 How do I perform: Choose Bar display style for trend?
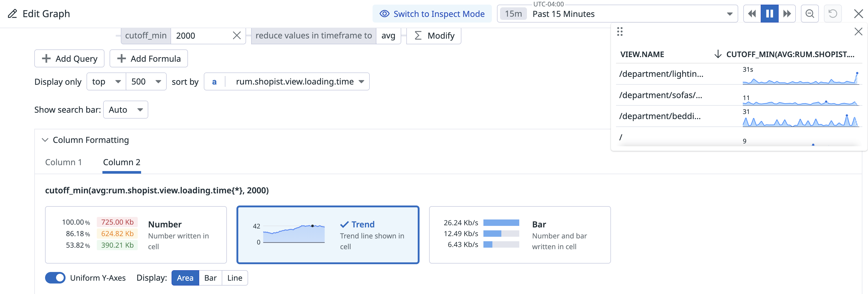click(x=210, y=278)
